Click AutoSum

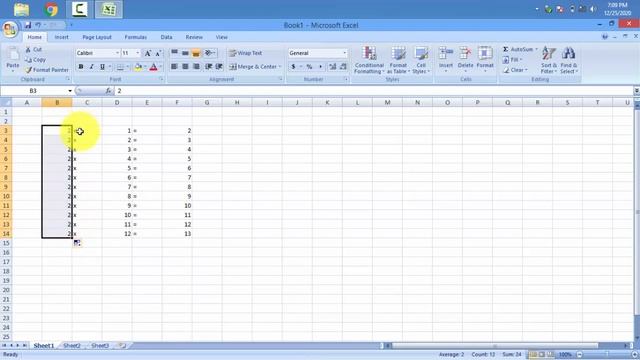(519, 49)
